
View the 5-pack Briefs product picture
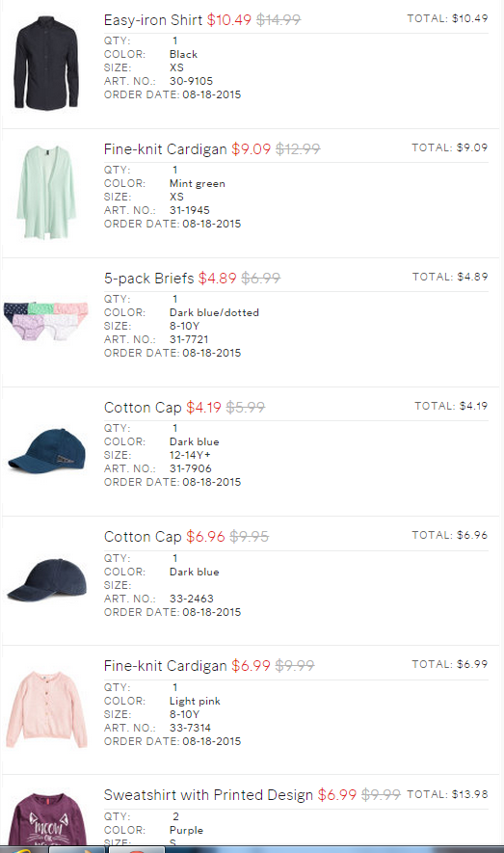pos(46,322)
